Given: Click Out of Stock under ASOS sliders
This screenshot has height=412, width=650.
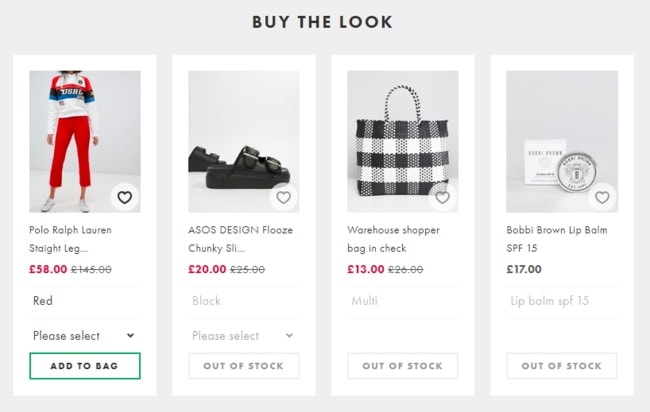Looking at the screenshot, I should (243, 366).
